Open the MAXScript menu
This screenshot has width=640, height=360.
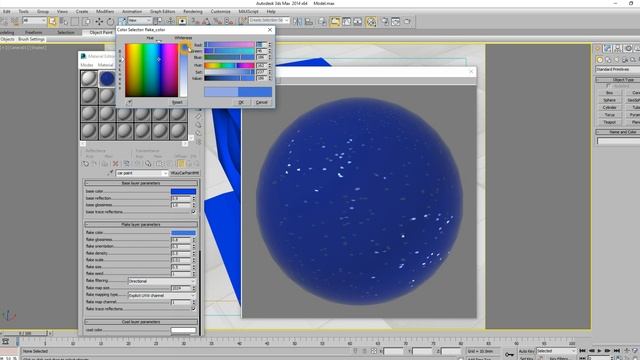click(x=248, y=11)
